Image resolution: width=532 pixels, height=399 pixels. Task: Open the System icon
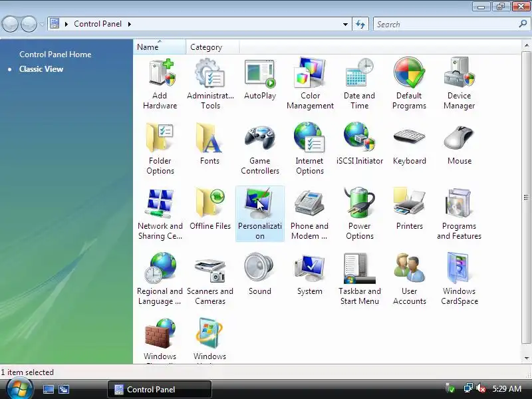tap(309, 275)
